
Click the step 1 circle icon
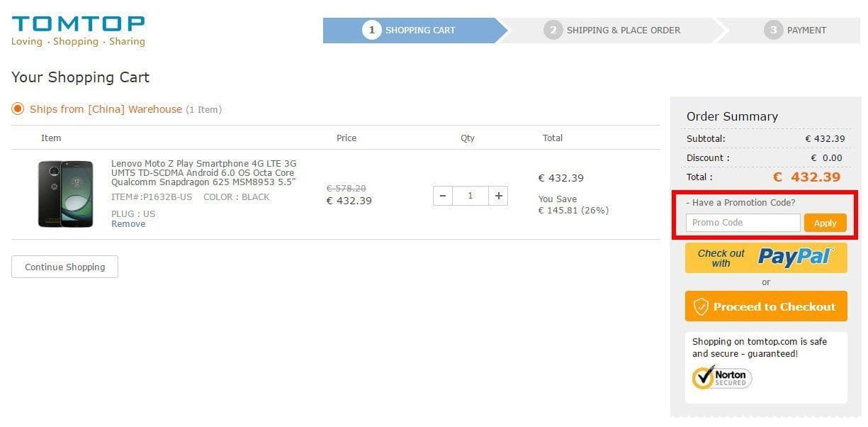(x=371, y=30)
